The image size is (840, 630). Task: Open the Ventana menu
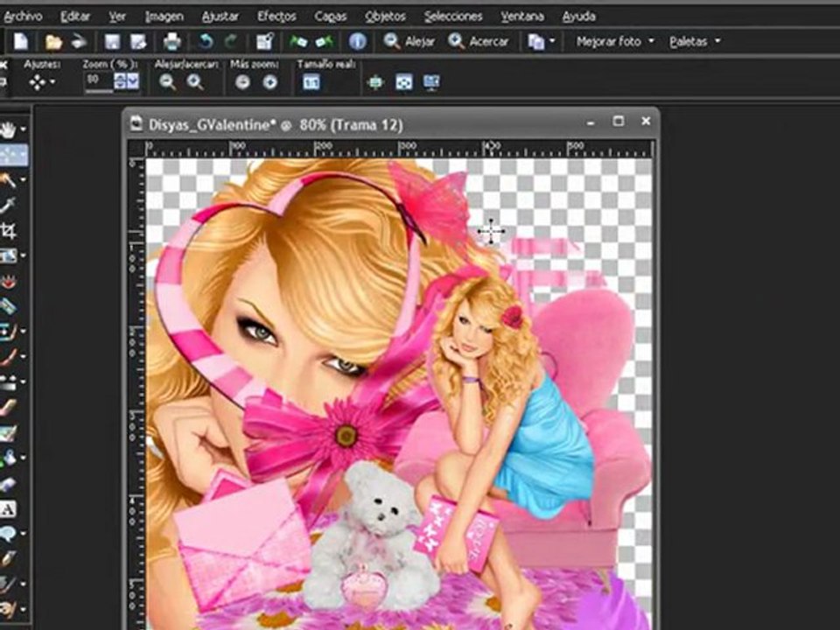[x=522, y=17]
